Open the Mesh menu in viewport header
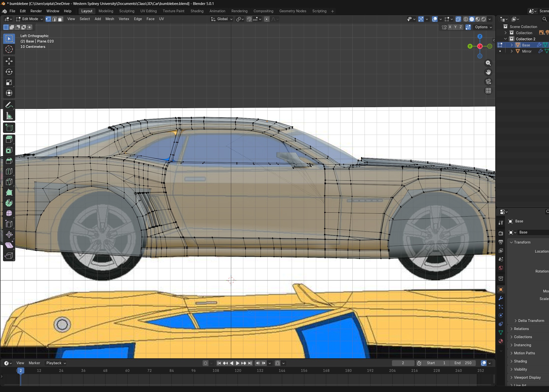 tap(110, 19)
